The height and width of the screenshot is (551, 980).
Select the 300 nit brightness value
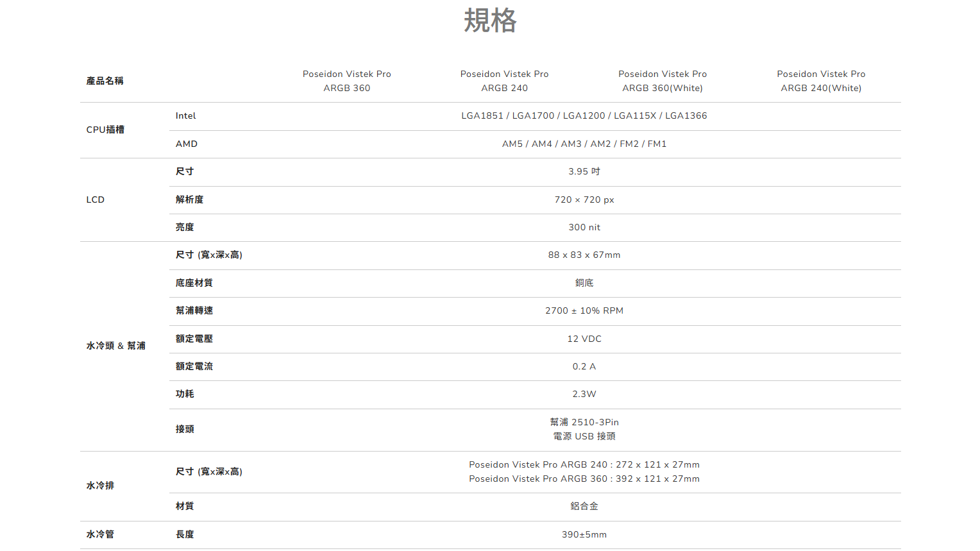(584, 228)
